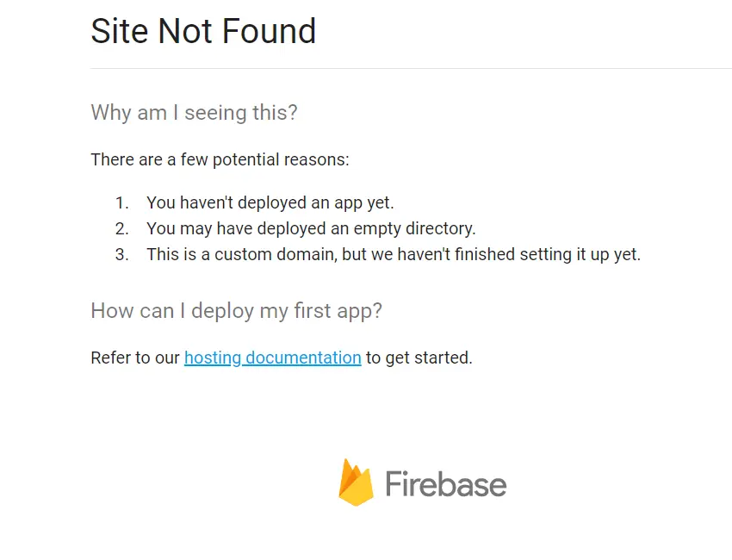Click the word 'hosting' in the link

point(213,358)
